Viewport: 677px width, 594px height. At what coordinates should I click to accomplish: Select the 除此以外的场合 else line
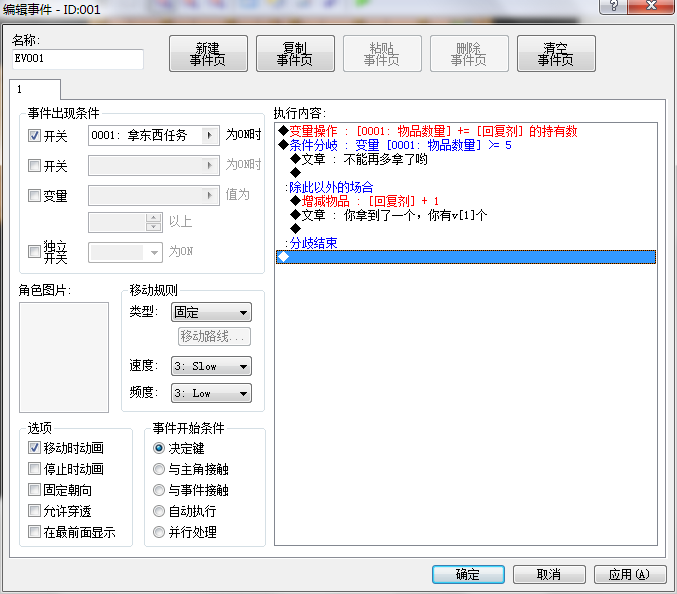tap(466, 187)
